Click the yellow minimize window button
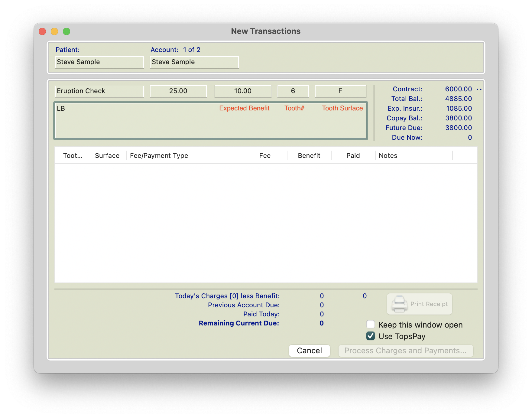The image size is (532, 418). (54, 31)
